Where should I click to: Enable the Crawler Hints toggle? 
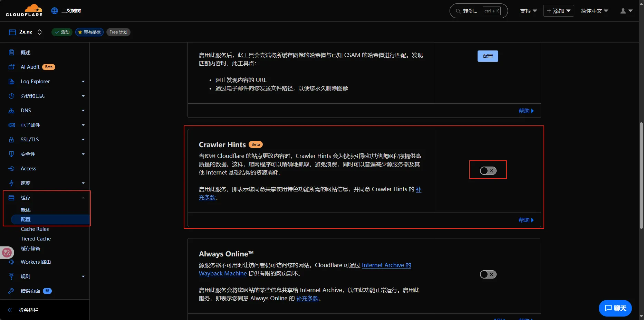[x=488, y=171]
